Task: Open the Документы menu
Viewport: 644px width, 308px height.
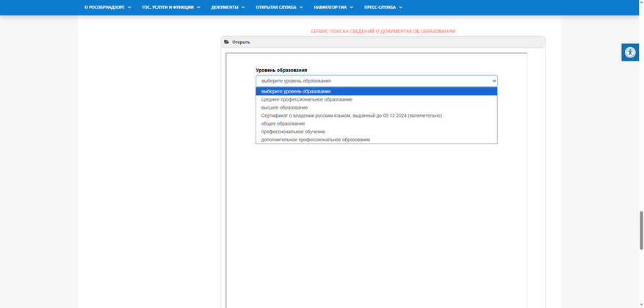Action: pos(225,7)
